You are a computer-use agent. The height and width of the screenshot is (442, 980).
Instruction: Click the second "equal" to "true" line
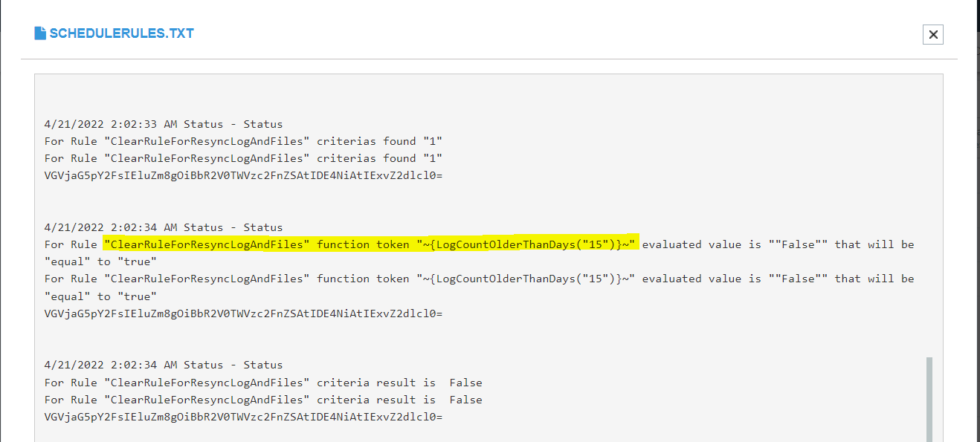pyautogui.click(x=101, y=296)
